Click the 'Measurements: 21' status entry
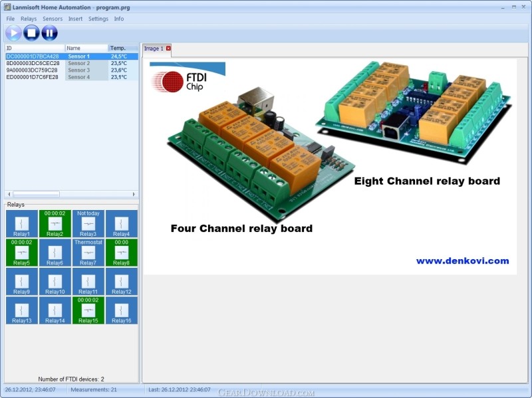Viewport: 532px width, 398px height. (94, 389)
